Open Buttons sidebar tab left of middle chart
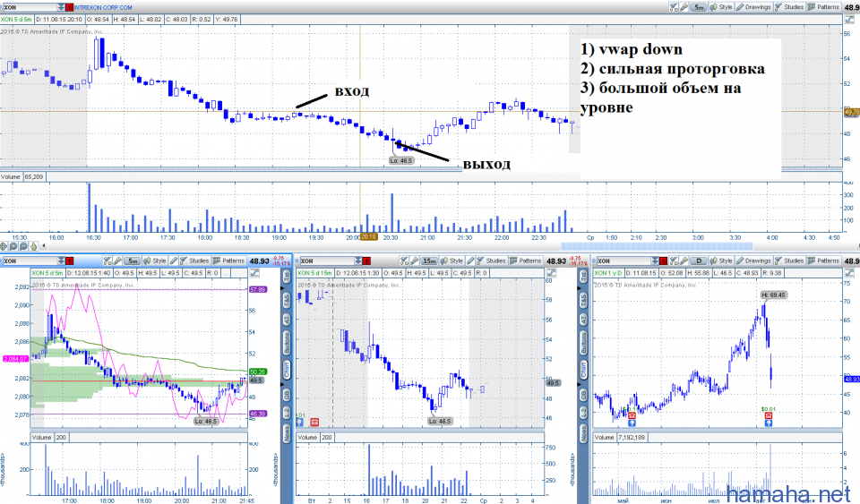This screenshot has width=860, height=504. coord(287,344)
